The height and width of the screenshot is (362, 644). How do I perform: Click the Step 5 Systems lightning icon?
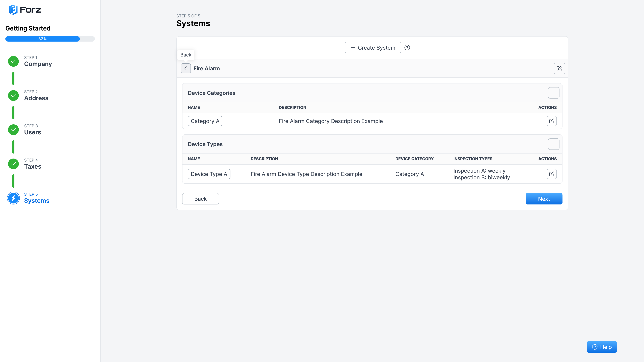pos(13,198)
